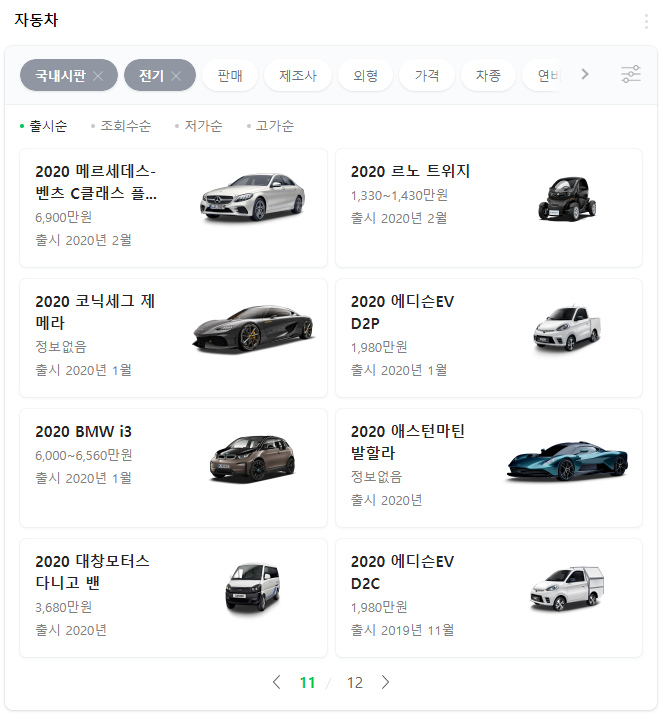Show more filter chips with right chevron
The width and height of the screenshot is (663, 721).
585,74
